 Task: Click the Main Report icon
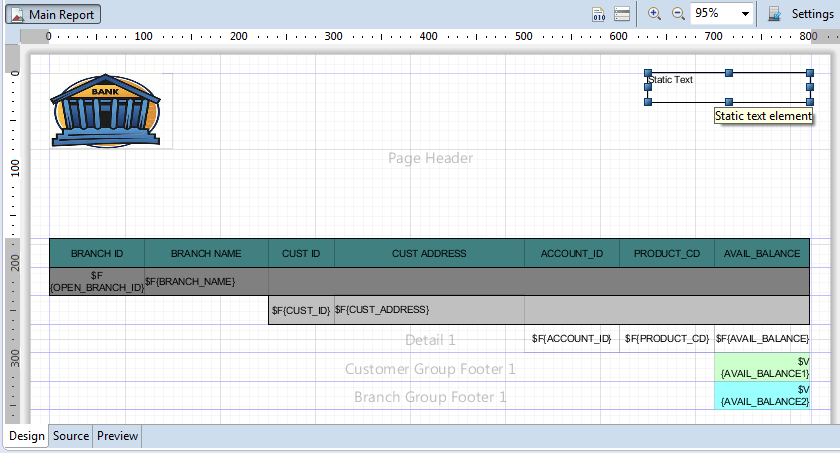[x=18, y=14]
